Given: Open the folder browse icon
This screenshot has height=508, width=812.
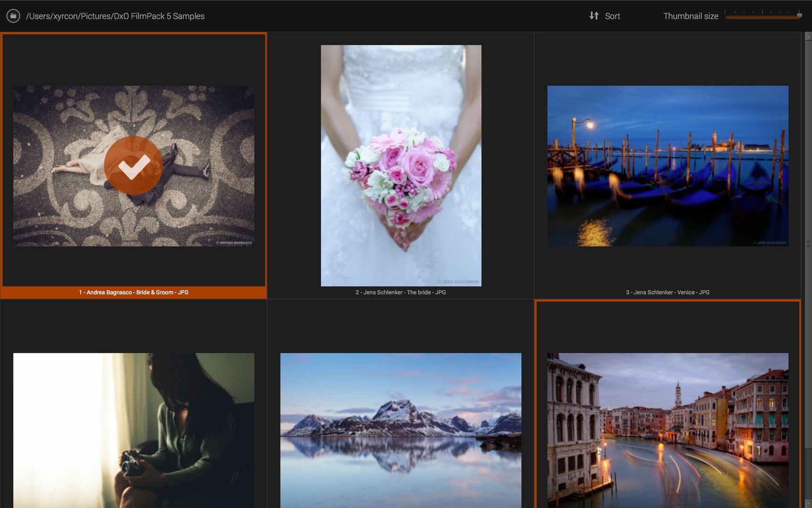Looking at the screenshot, I should [x=13, y=16].
